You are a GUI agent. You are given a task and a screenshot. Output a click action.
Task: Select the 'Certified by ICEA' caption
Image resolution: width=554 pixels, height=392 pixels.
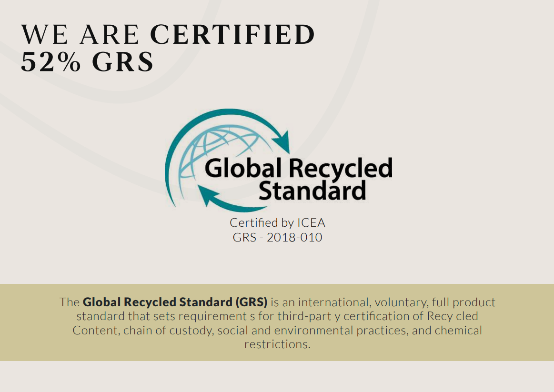pos(277,222)
